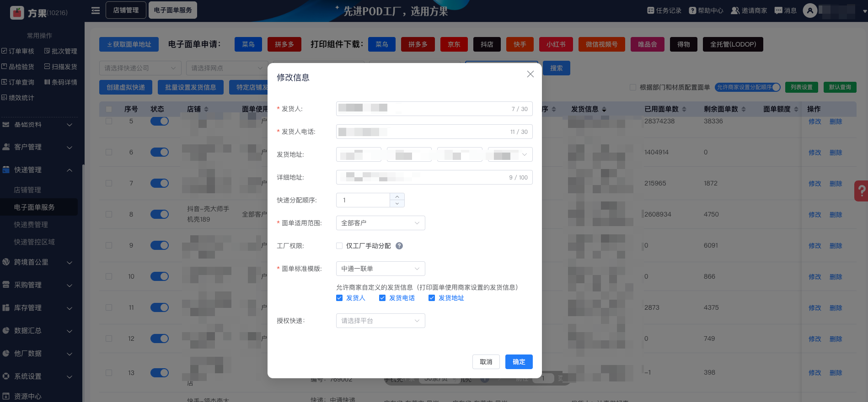Click the red floating help question icon
Image resolution: width=868 pixels, height=402 pixels.
click(861, 191)
